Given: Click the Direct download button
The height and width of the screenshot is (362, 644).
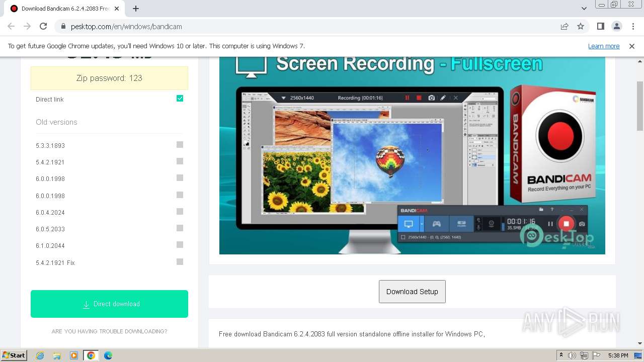Looking at the screenshot, I should tap(109, 304).
